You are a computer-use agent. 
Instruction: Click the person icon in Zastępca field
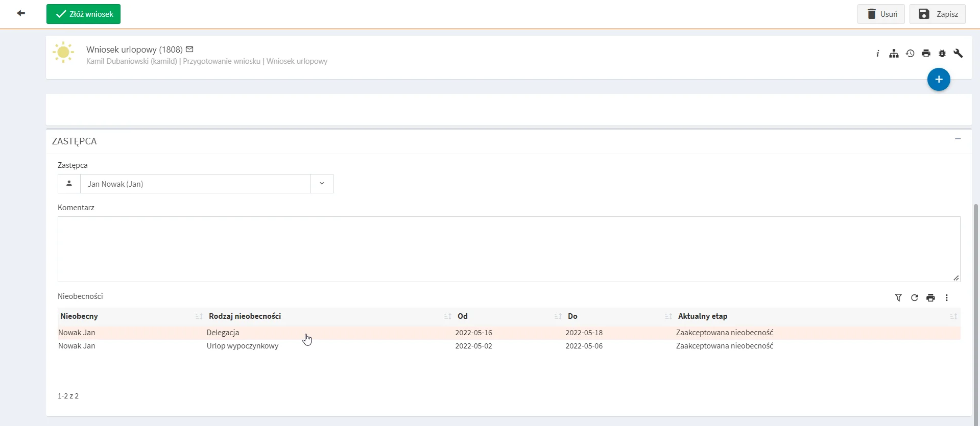[x=69, y=184]
